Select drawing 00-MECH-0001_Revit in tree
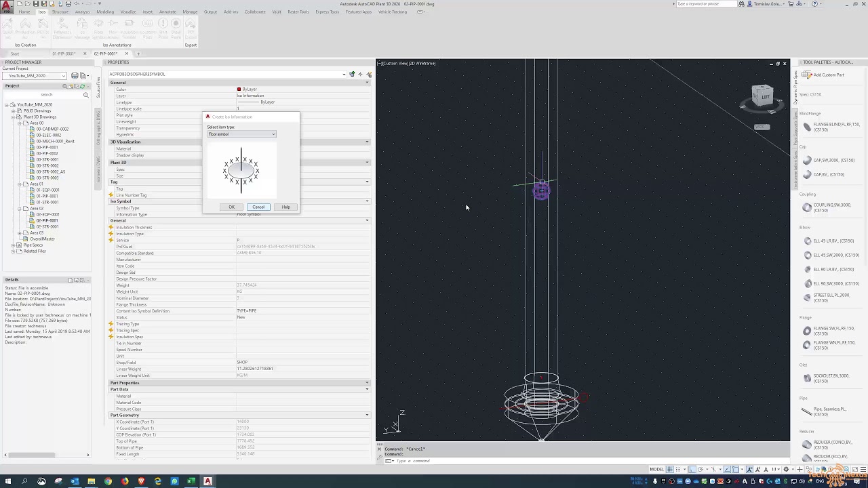Screen dimensions: 868x488 (x=55, y=141)
